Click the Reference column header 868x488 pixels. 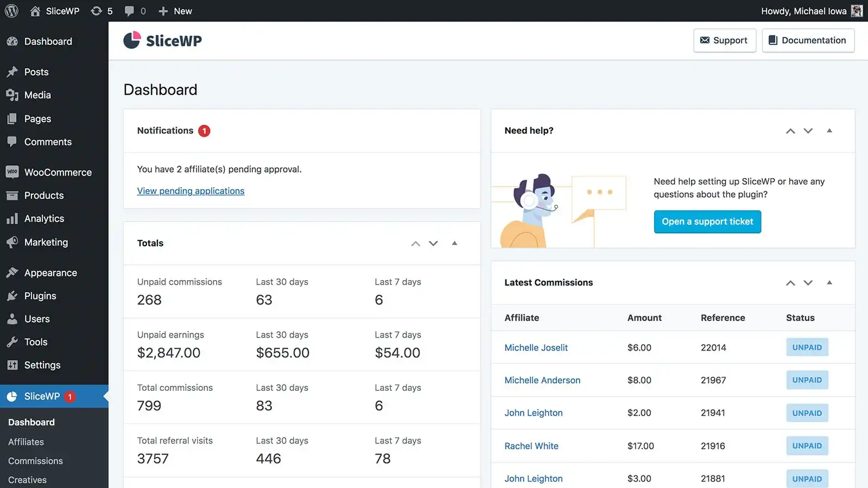tap(723, 318)
